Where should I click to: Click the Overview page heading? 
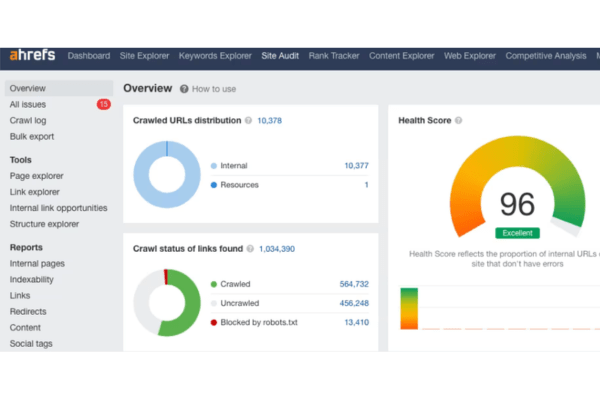148,88
